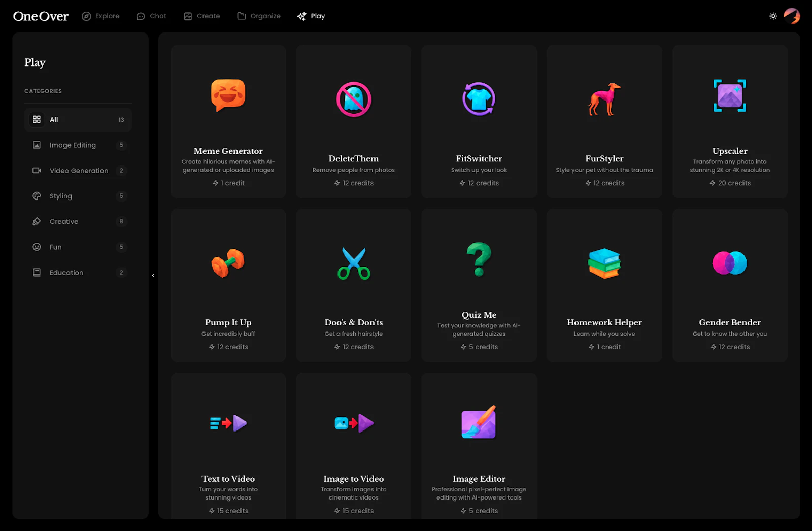The image size is (812, 531).
Task: Open the Image Editor title
Action: tap(479, 479)
